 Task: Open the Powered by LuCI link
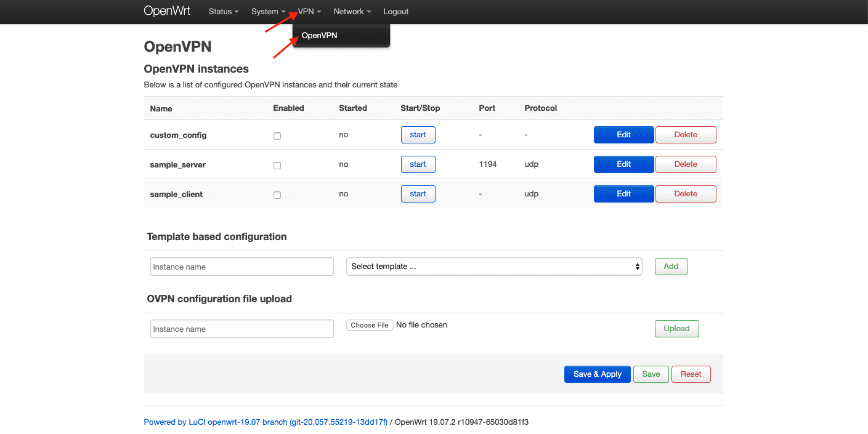point(266,422)
